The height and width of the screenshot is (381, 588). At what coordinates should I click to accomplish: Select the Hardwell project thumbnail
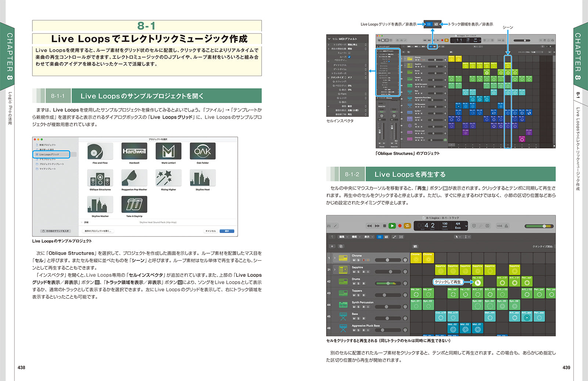click(x=135, y=151)
